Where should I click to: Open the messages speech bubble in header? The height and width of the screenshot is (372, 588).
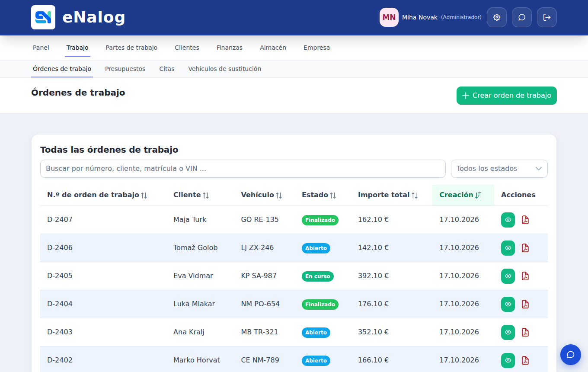pyautogui.click(x=522, y=17)
